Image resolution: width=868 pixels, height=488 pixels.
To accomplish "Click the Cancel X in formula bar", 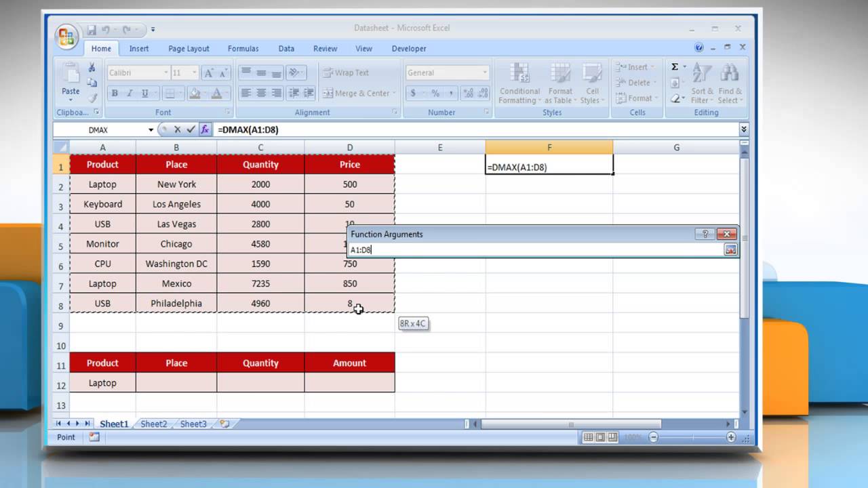I will pos(177,129).
